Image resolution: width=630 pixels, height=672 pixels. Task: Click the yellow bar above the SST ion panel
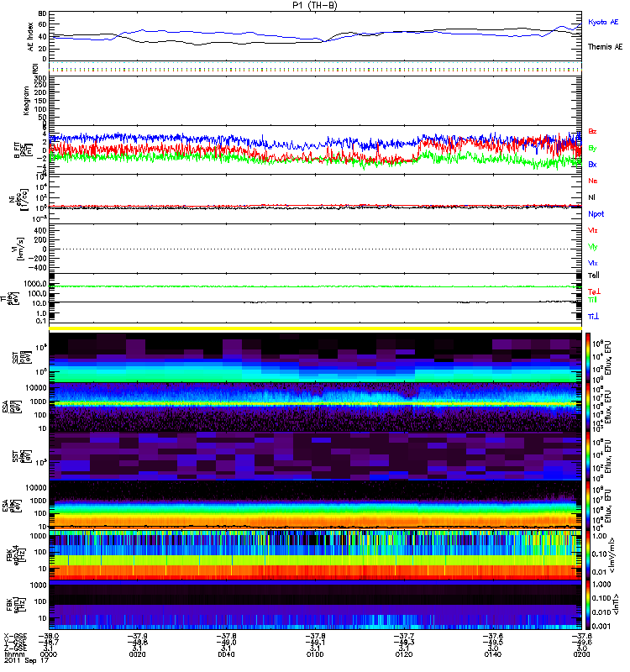point(316,328)
